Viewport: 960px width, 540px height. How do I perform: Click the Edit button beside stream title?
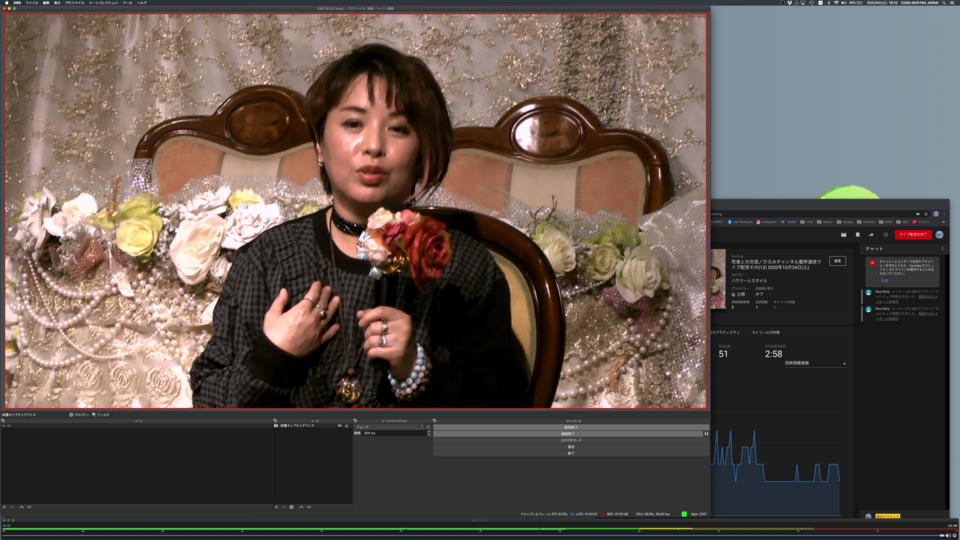coord(837,261)
